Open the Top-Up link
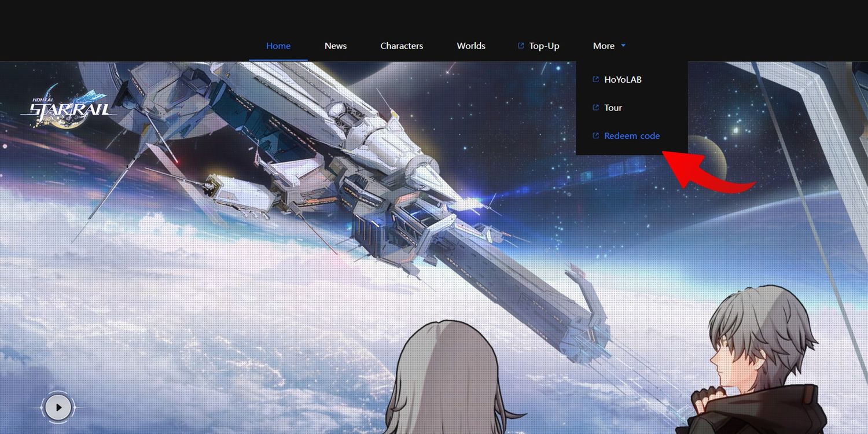Viewport: 868px width, 434px height. tap(544, 46)
